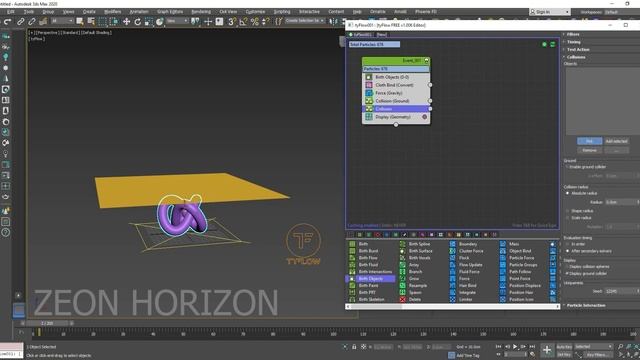The image size is (640, 360).
Task: Open the Rendering menu
Action: tap(201, 11)
